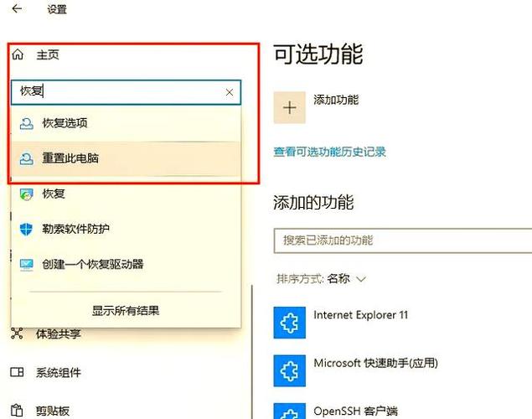Open the 排序方式 名称 dropdown
The width and height of the screenshot is (532, 419).
321,279
